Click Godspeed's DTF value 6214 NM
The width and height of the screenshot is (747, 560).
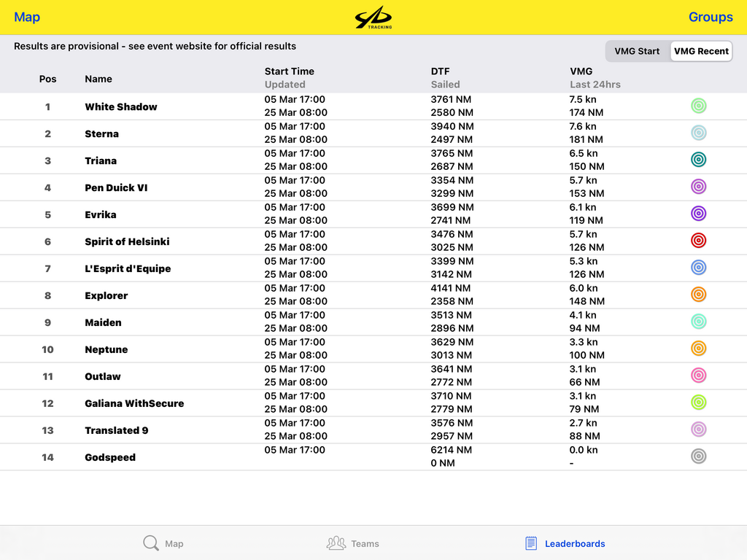coord(451,450)
